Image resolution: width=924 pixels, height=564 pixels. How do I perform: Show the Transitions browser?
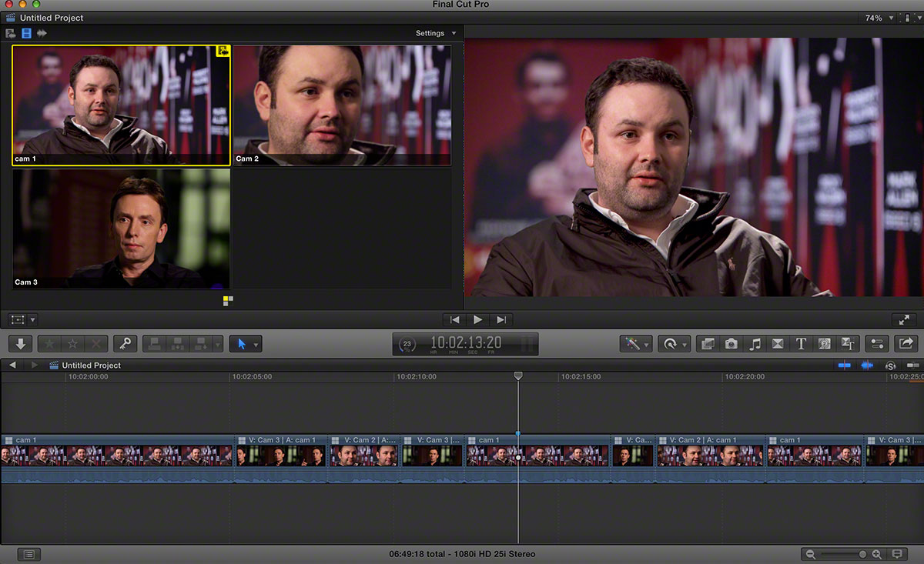tap(778, 344)
